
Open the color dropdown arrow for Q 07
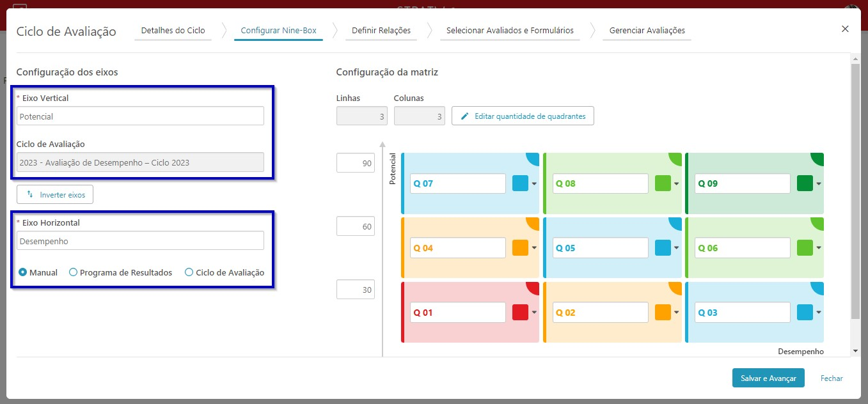(x=533, y=184)
